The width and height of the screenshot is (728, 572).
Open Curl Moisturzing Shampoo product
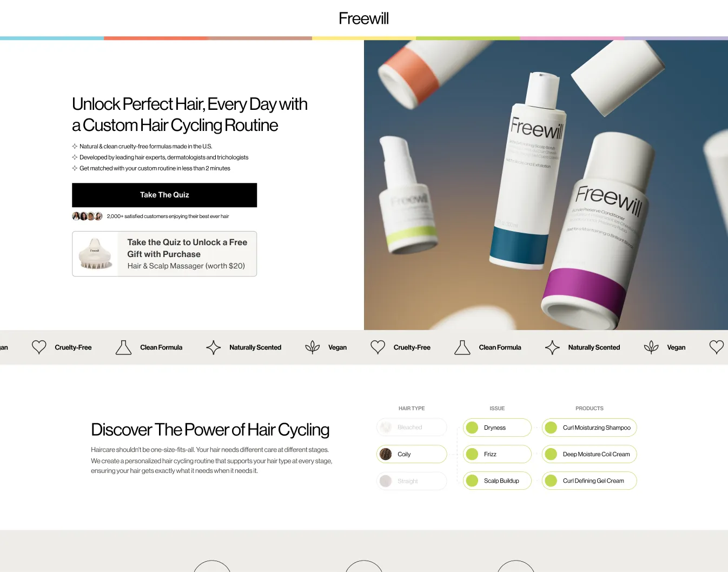pos(589,428)
